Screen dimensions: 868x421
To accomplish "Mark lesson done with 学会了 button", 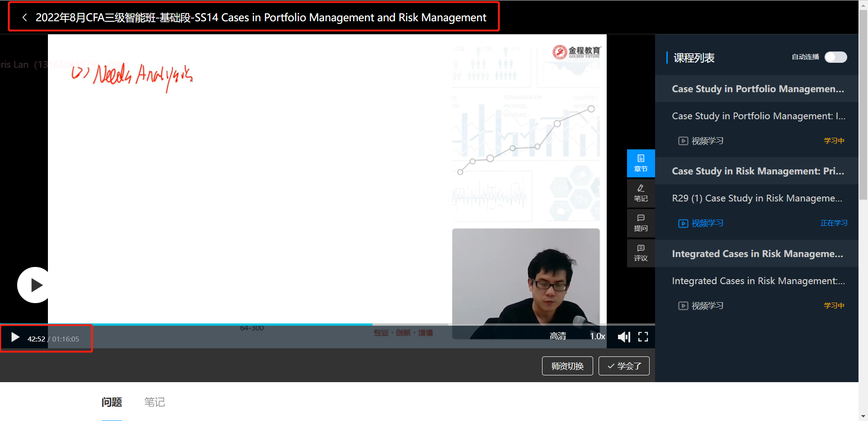I will pos(624,366).
